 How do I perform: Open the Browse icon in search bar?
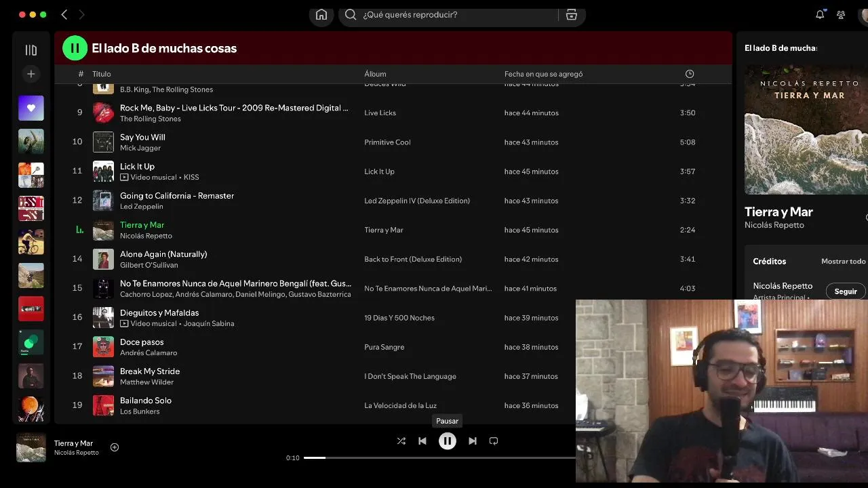572,15
